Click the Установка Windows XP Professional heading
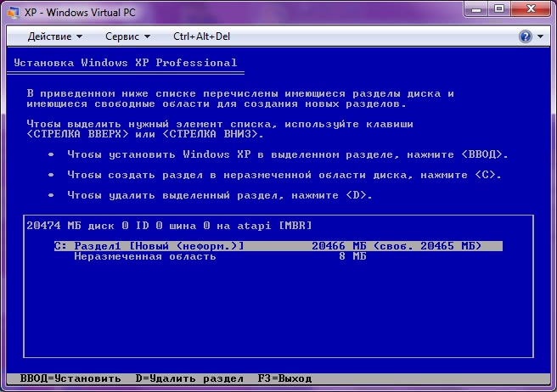557x392 pixels. tap(126, 63)
